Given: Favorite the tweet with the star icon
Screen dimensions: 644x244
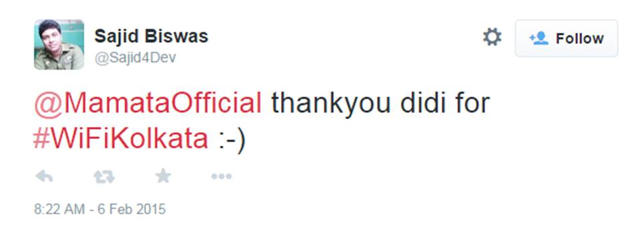Looking at the screenshot, I should (163, 176).
